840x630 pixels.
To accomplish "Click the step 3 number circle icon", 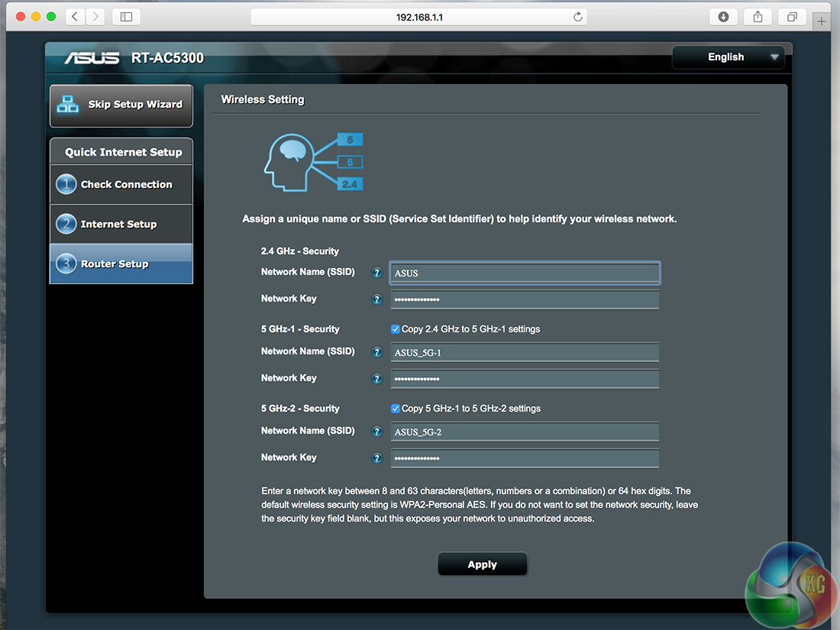I will coord(66,263).
